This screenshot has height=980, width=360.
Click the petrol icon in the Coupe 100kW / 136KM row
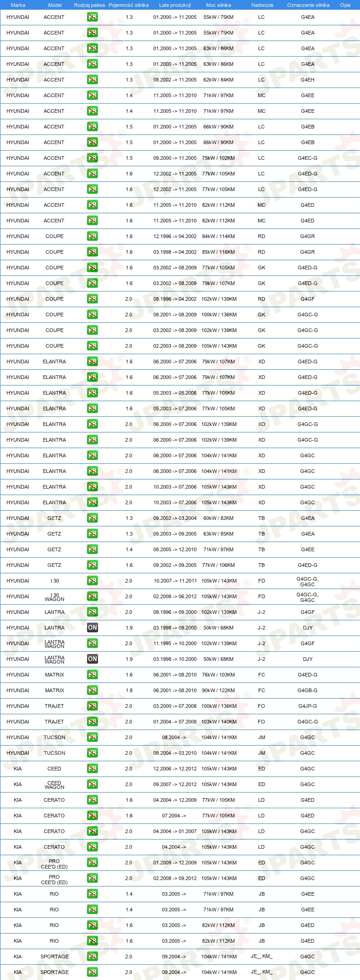(92, 315)
